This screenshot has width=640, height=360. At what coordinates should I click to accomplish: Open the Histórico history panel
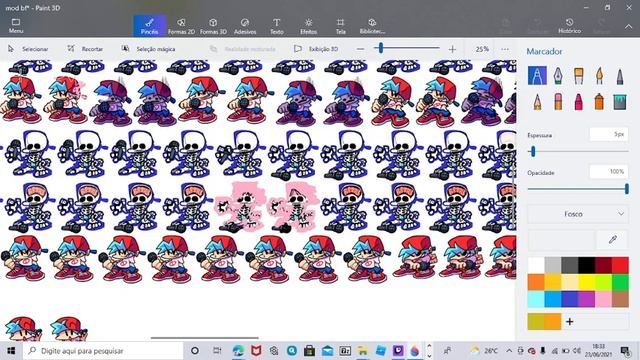(x=569, y=26)
